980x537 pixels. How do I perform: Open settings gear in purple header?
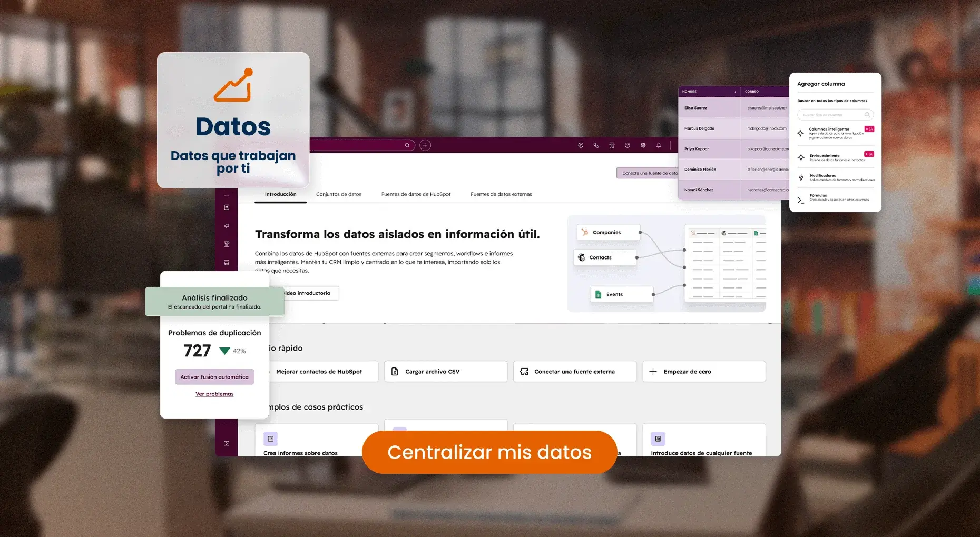(x=643, y=145)
